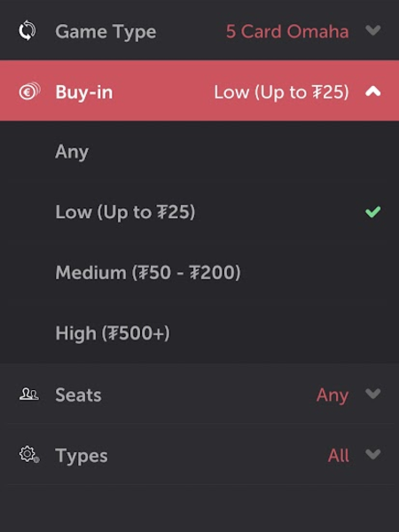Click the All value for Types
Image resolution: width=399 pixels, height=532 pixels.
(x=339, y=456)
